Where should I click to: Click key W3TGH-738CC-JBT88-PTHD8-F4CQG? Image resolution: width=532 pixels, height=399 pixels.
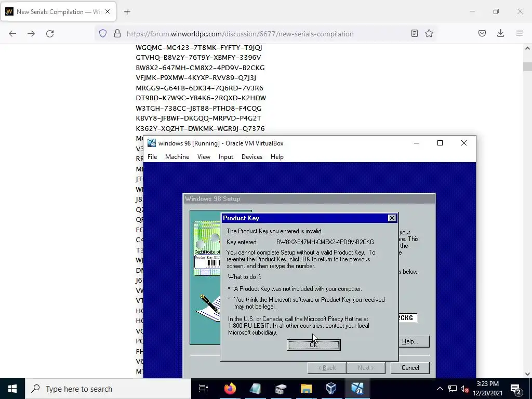199,108
